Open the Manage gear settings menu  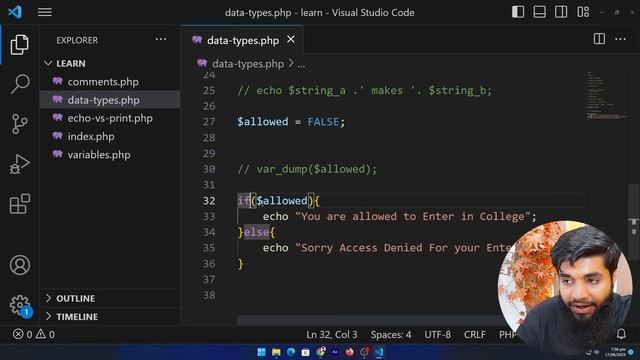pos(20,305)
